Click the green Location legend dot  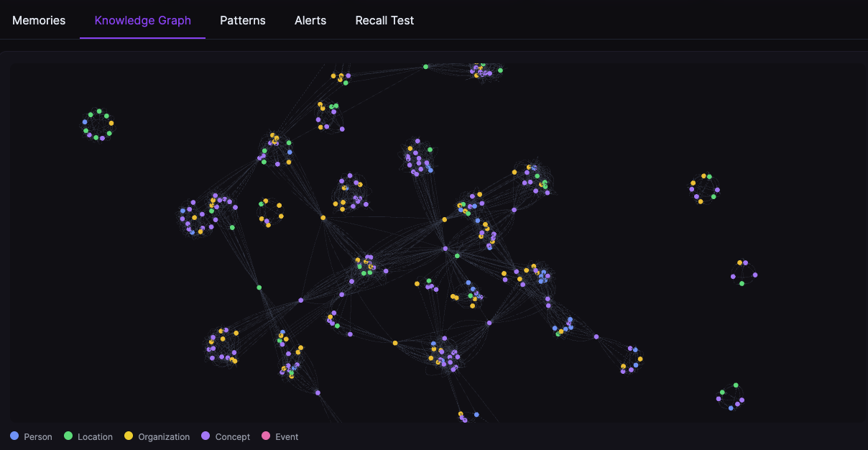tap(68, 436)
